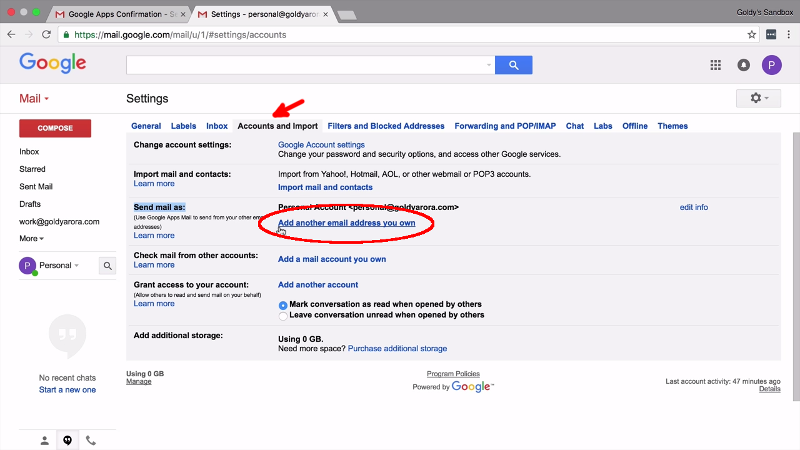Click the red COMPOSE button
Viewport: 800px width, 450px height.
point(55,128)
